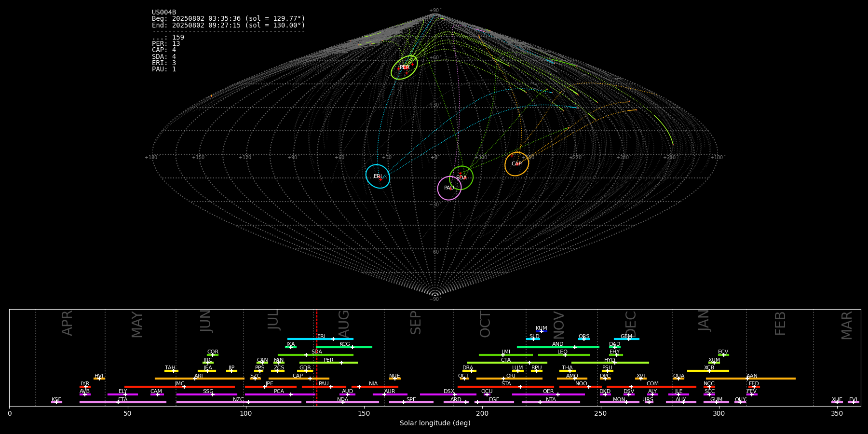The image size is (868, 434).
Task: Click the NIA shower bar in the timeline
Action: click(375, 386)
